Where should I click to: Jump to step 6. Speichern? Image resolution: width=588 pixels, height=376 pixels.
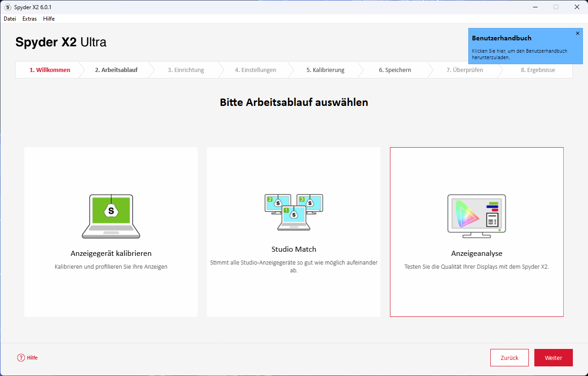click(395, 70)
